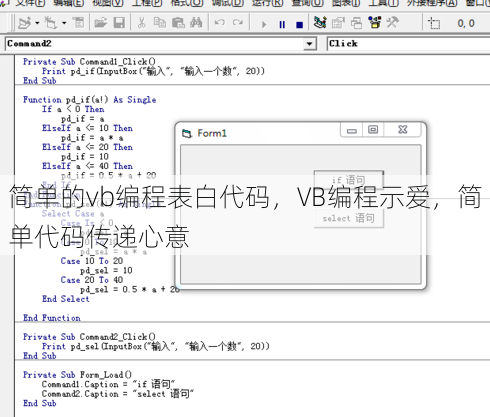The image size is (490, 417).
Task: Open the 编辑(E) menu
Action: (x=68, y=3)
